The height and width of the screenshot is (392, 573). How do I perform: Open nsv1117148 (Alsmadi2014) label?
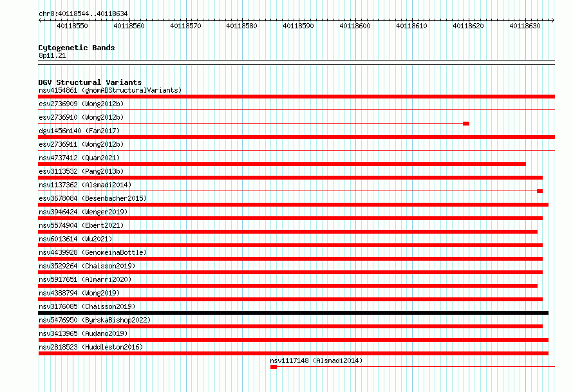316,360
